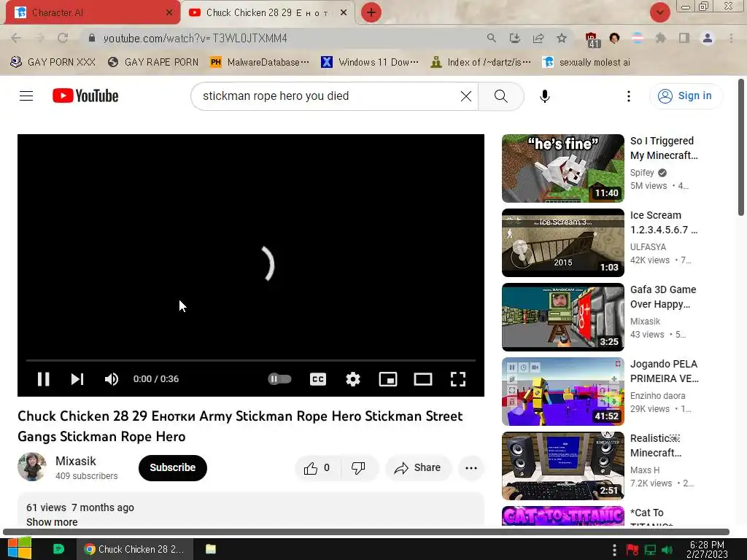Click the page vertical scrollbar

pyautogui.click(x=741, y=147)
